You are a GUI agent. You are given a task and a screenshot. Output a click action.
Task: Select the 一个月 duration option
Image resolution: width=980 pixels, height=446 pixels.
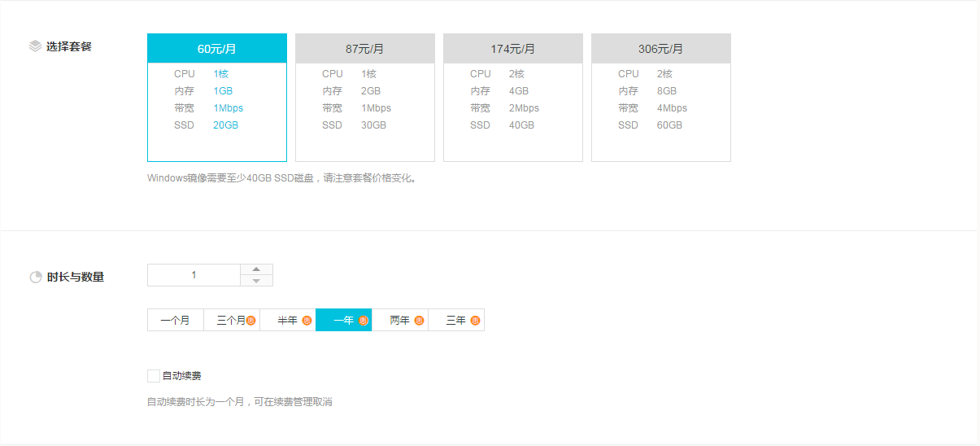click(175, 321)
